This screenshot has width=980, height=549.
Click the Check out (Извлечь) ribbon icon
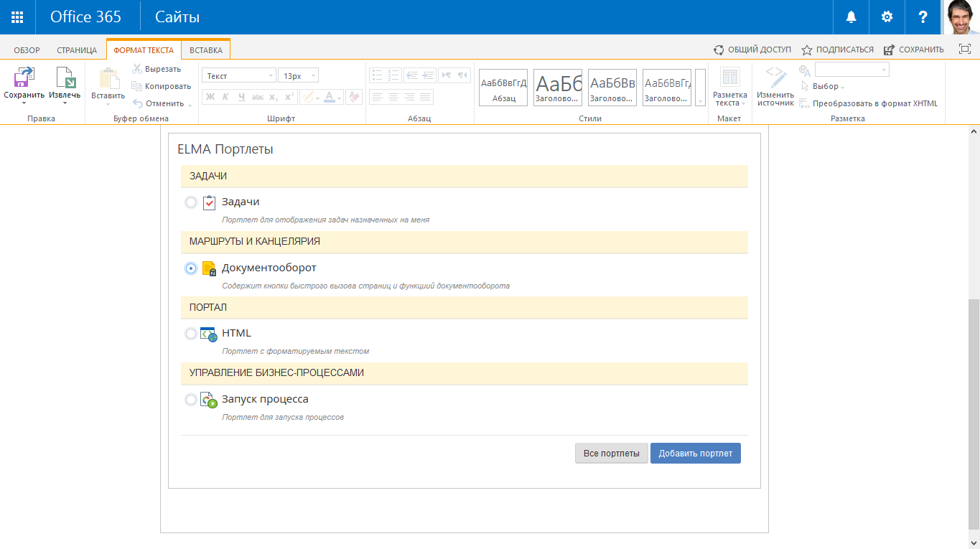pos(65,78)
